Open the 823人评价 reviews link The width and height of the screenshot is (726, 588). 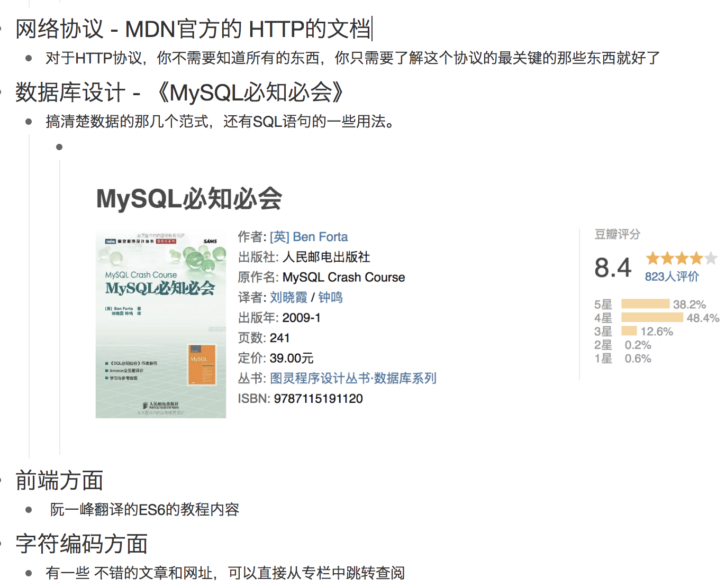tap(671, 277)
